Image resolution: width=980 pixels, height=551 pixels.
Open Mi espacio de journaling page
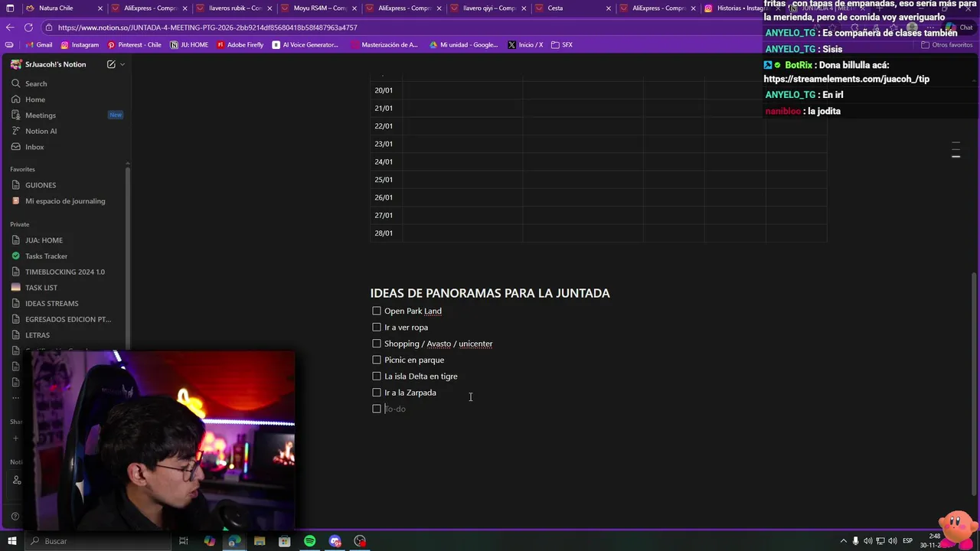(67, 201)
